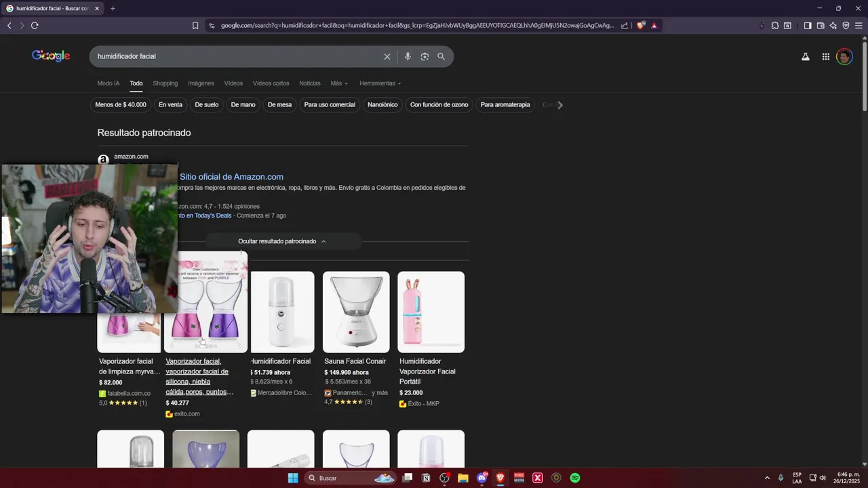The height and width of the screenshot is (488, 868).
Task: Submit search with the magnifier icon
Action: click(x=441, y=56)
